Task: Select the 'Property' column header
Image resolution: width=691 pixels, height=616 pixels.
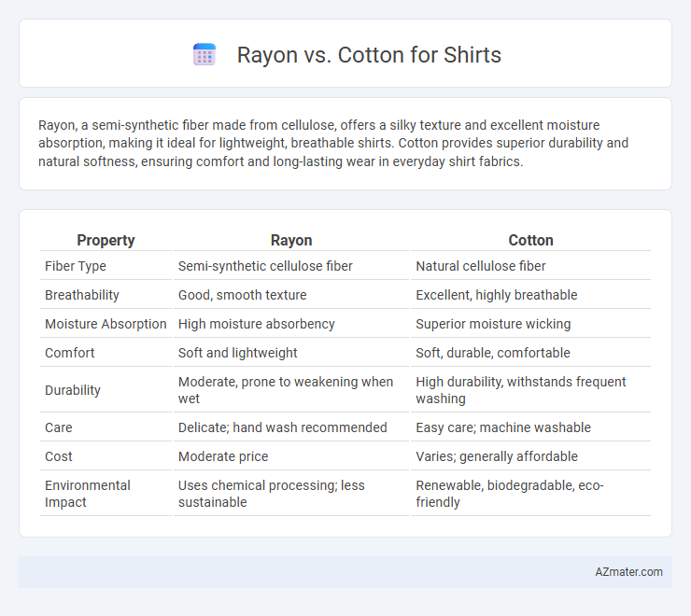Action: click(106, 240)
